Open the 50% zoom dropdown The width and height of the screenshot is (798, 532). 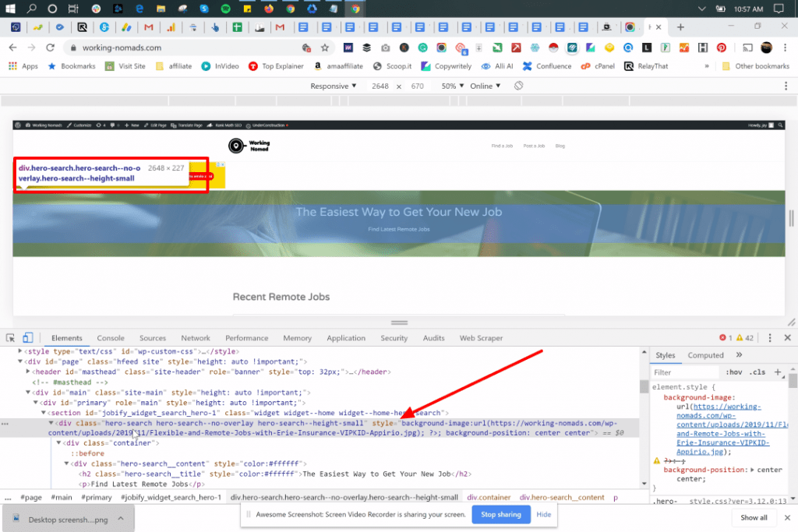pyautogui.click(x=452, y=86)
